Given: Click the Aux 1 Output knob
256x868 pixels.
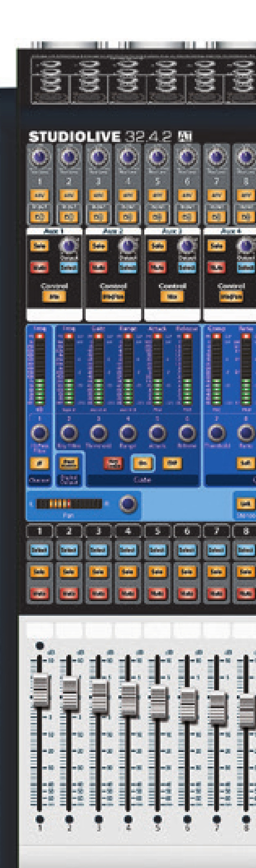Looking at the screenshot, I should click(69, 245).
